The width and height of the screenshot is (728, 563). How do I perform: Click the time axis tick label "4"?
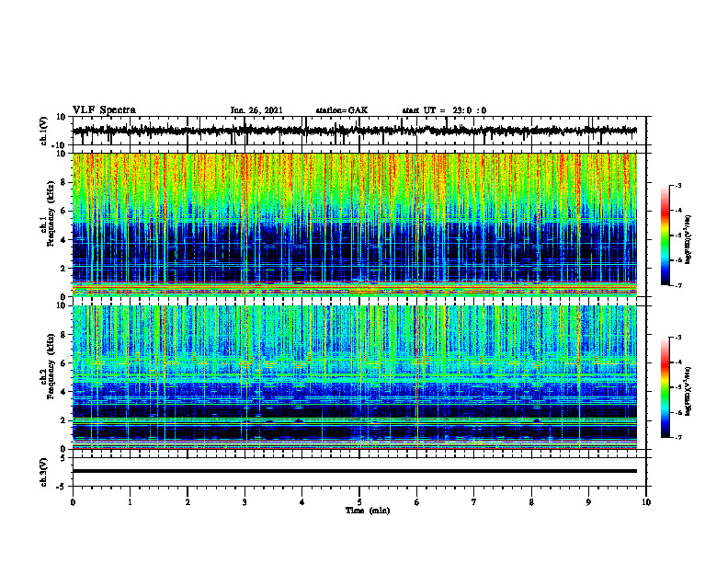302,502
